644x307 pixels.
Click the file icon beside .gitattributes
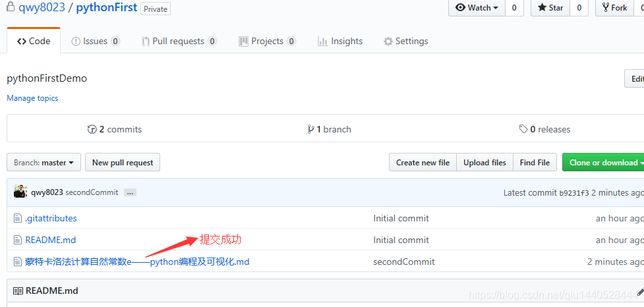[x=17, y=218]
